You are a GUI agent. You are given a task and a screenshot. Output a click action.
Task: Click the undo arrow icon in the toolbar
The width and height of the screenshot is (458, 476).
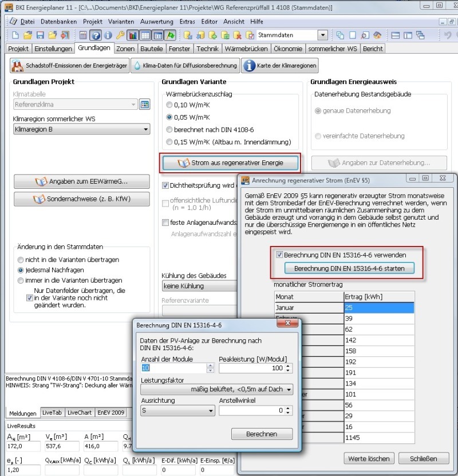click(x=447, y=35)
